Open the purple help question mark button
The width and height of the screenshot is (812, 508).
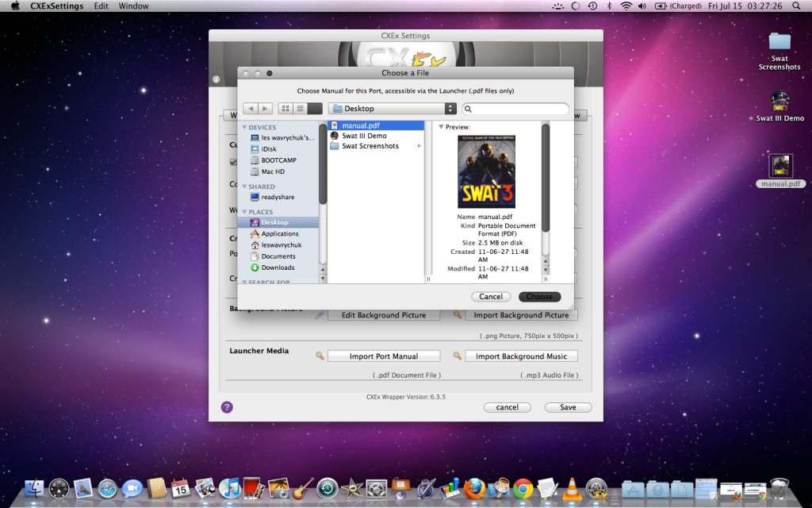[227, 407]
